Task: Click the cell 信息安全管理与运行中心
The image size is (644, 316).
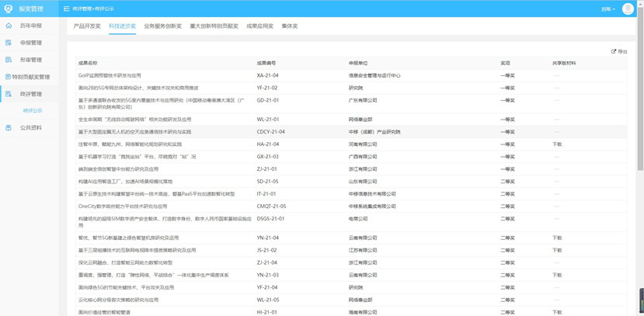Action: point(374,75)
